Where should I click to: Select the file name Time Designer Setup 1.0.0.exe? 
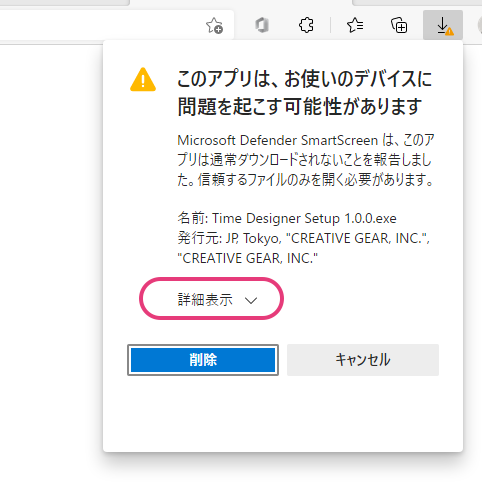(x=304, y=219)
